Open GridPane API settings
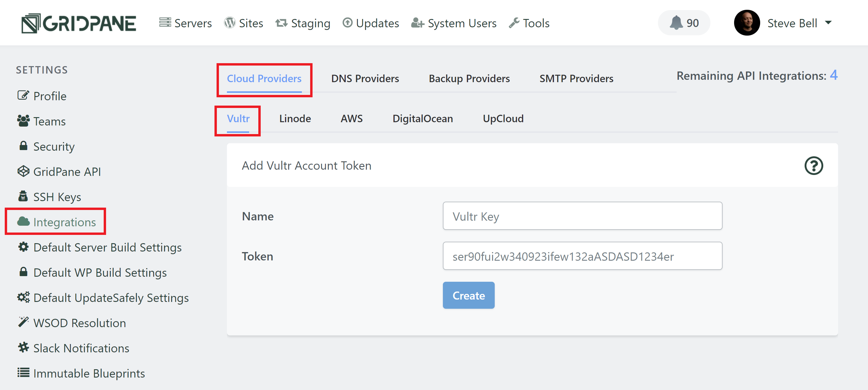Image resolution: width=868 pixels, height=390 pixels. tap(59, 171)
